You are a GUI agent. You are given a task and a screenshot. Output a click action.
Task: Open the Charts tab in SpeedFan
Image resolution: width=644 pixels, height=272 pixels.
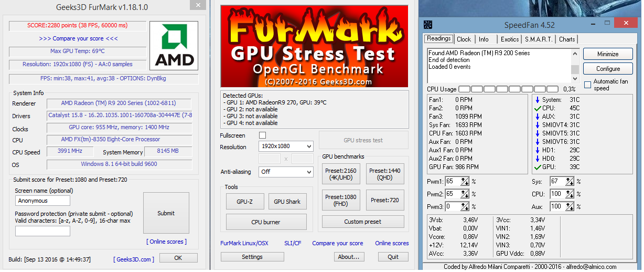click(567, 39)
